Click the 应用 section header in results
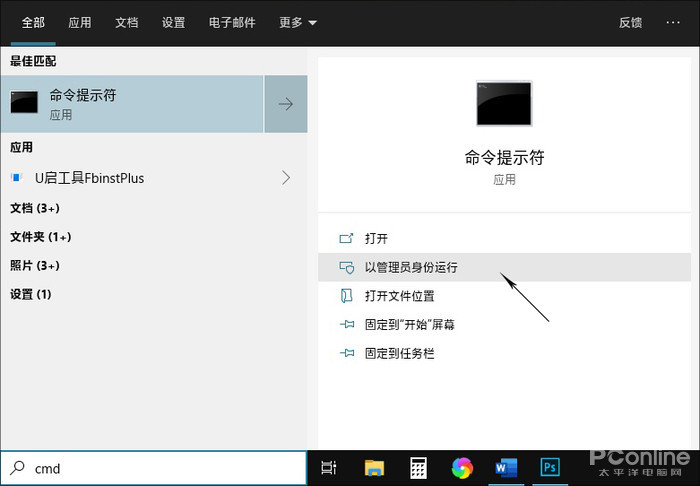This screenshot has height=486, width=700. pos(21,147)
